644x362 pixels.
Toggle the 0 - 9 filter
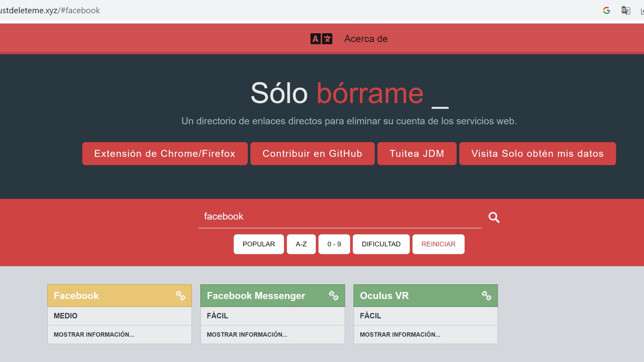334,244
